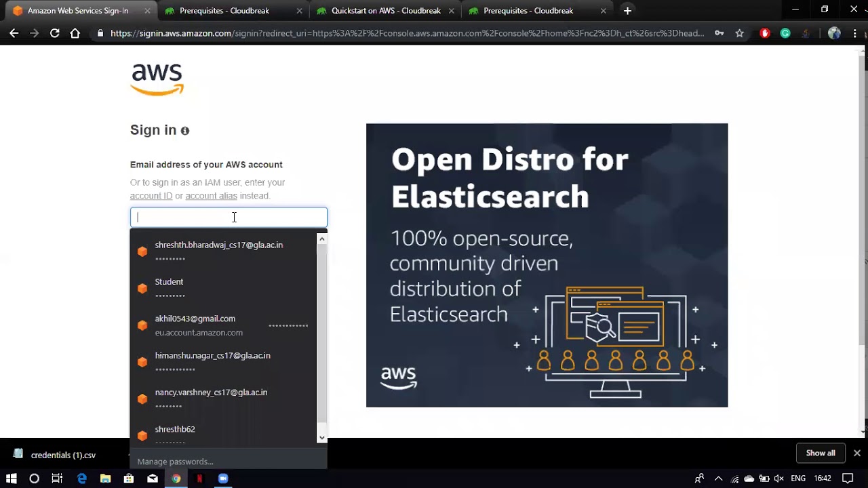This screenshot has height=488, width=868.
Task: Select the saved login Student
Action: (x=223, y=288)
